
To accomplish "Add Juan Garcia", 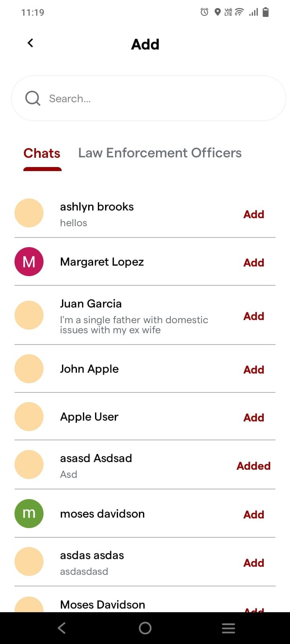I will [x=254, y=316].
